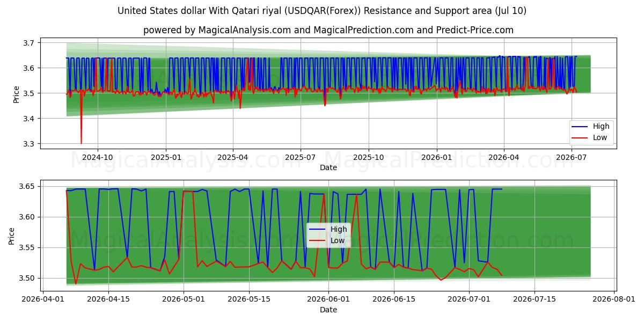
Task: Click the '2026-07-01' tick on the bottom chart
Action: click(469, 299)
